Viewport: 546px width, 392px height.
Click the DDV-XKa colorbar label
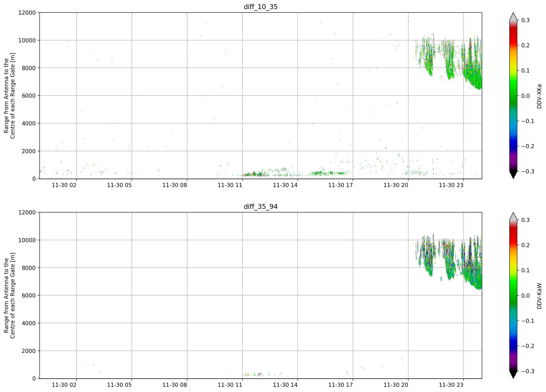(539, 96)
